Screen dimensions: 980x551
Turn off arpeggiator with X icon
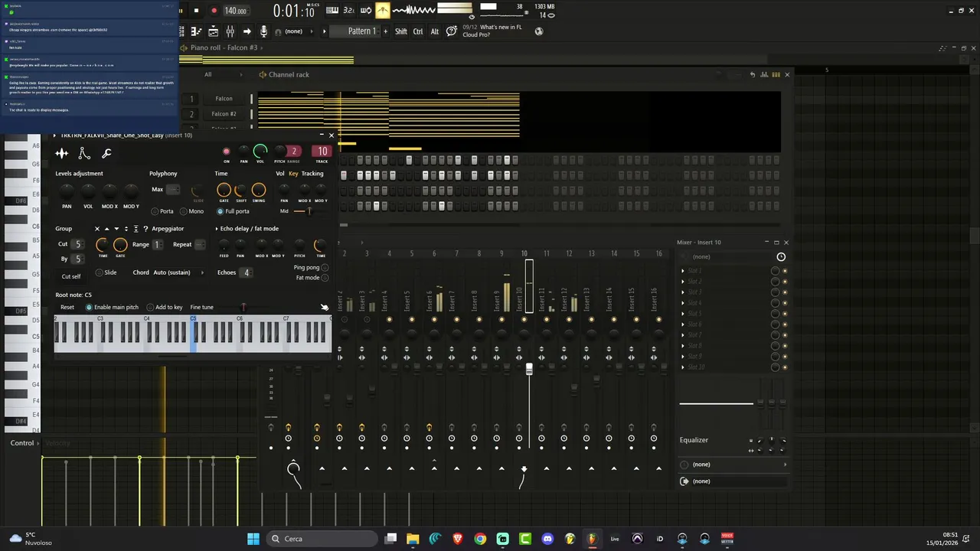97,229
